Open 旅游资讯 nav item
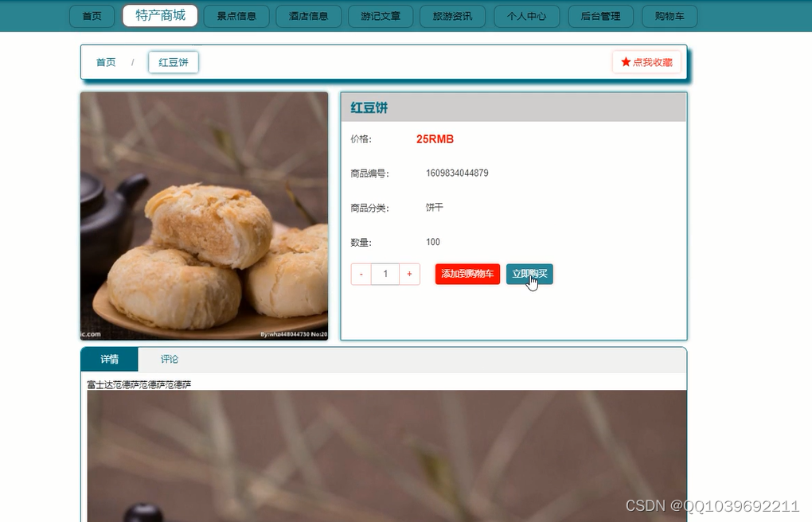Screen dimensions: 812x522 pyautogui.click(x=453, y=16)
